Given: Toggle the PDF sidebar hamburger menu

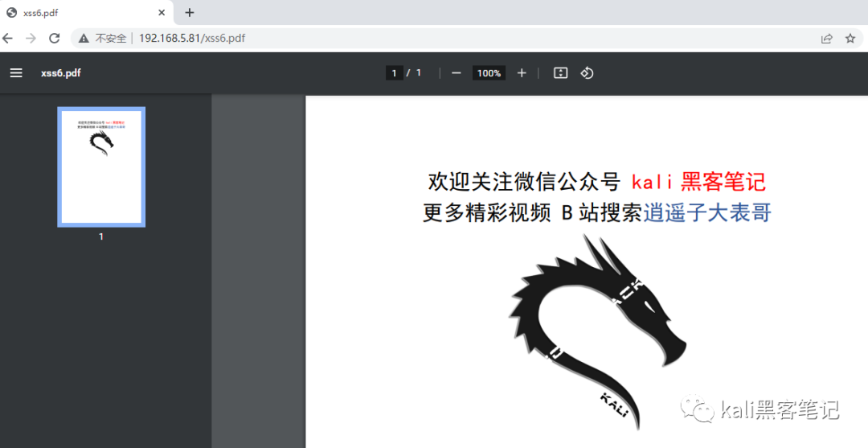Looking at the screenshot, I should point(16,72).
